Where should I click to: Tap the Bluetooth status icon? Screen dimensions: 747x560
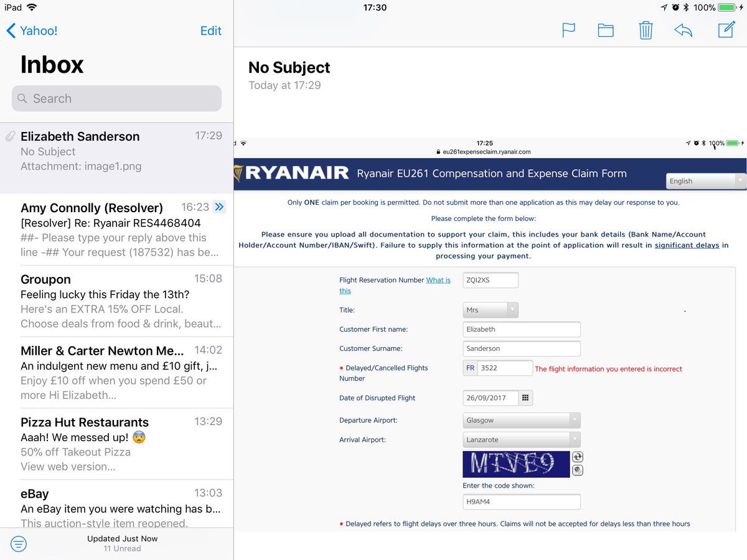686,7
